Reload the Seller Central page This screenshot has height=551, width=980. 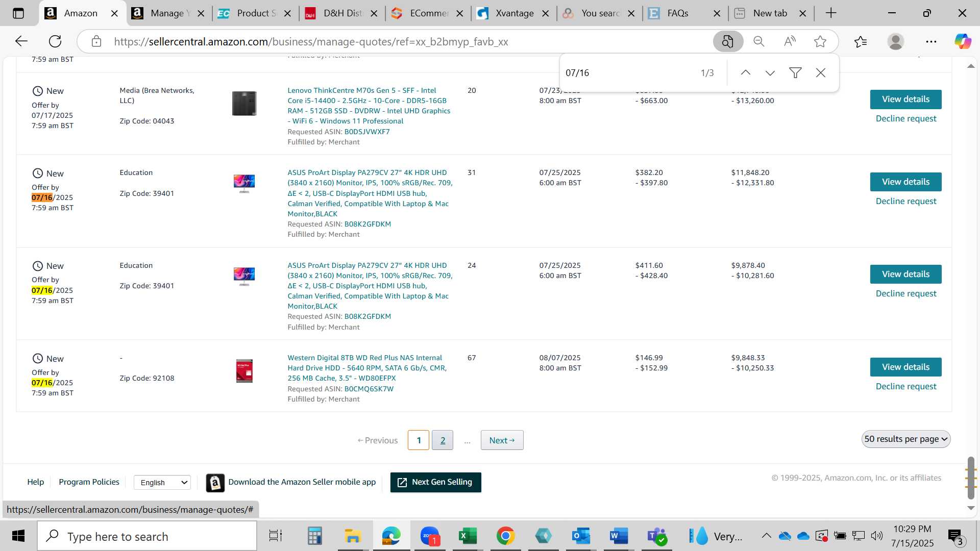pos(55,41)
